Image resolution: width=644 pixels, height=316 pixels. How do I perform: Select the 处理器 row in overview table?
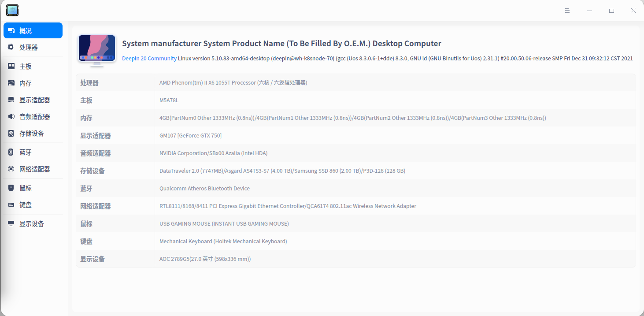coord(355,83)
